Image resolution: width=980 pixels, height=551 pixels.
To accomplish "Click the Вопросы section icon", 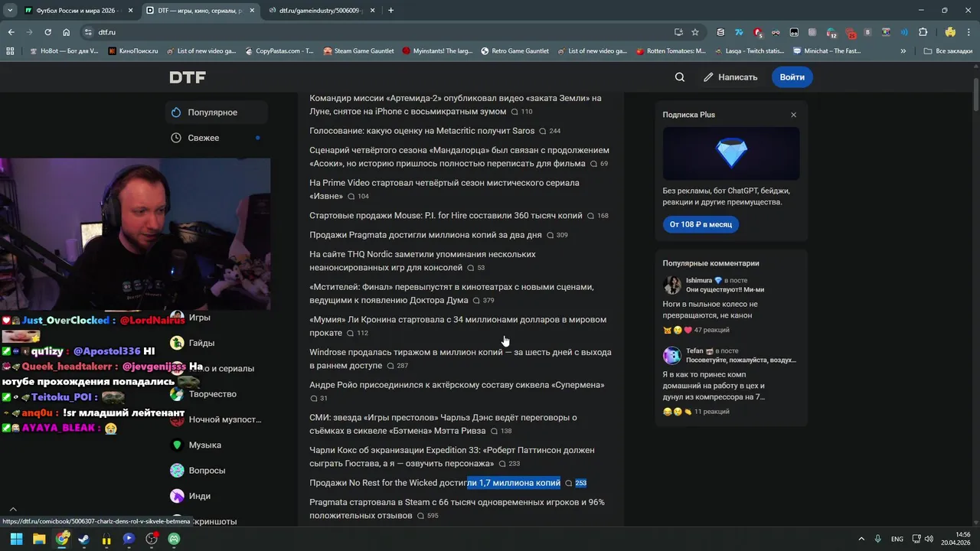I will [x=177, y=471].
